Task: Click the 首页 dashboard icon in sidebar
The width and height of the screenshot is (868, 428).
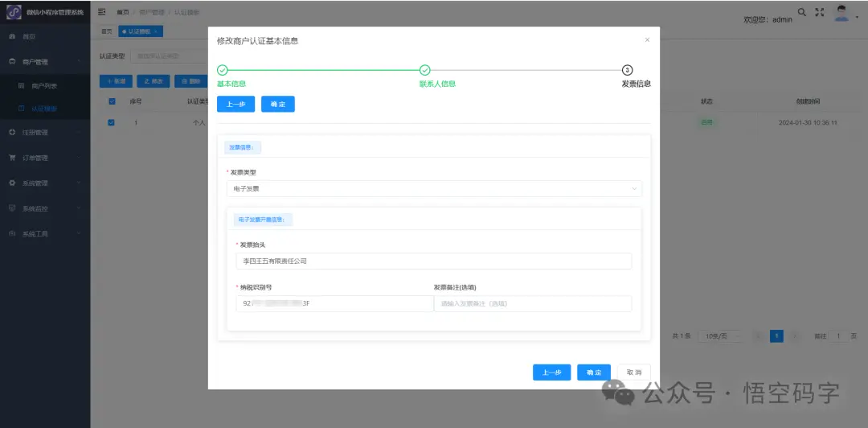Action: coord(12,36)
